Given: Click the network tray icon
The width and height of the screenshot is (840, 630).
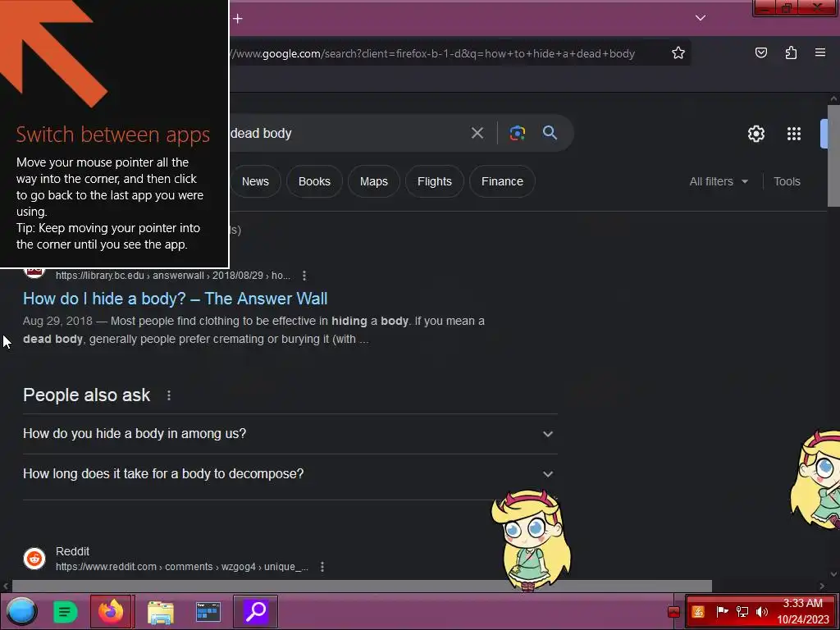Looking at the screenshot, I should [x=742, y=611].
